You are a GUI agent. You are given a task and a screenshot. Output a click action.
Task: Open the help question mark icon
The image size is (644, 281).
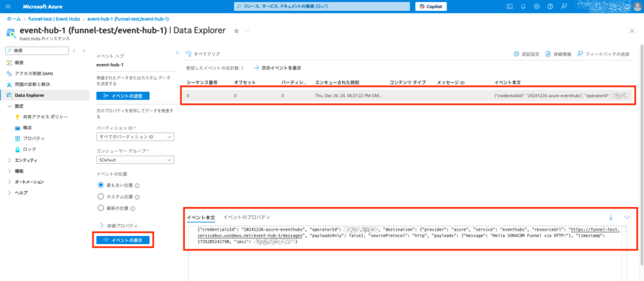[x=550, y=7]
